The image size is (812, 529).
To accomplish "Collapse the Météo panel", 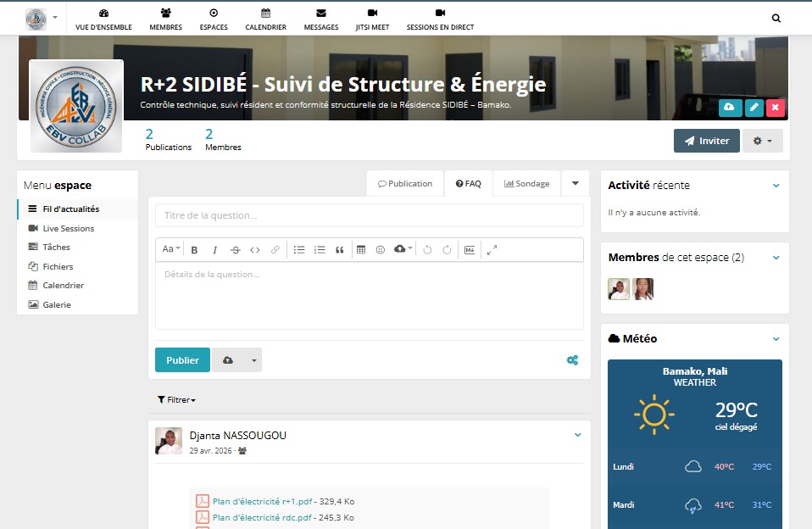I will point(776,339).
